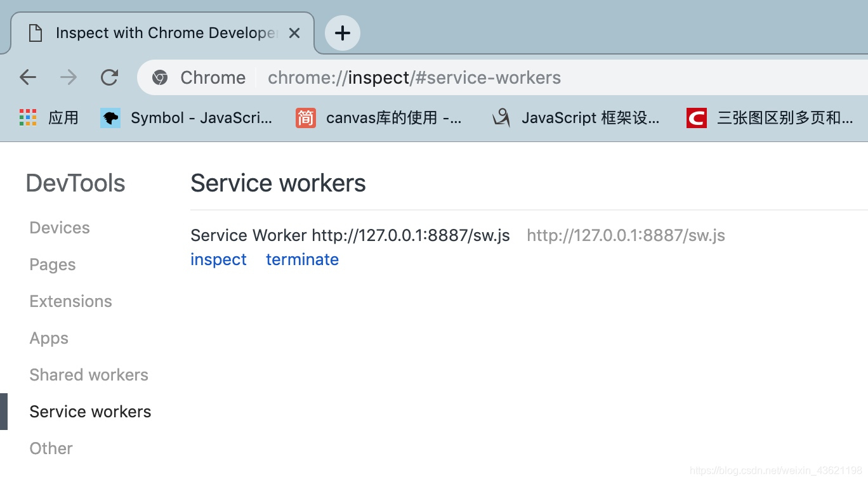Click the browser forward arrow

pyautogui.click(x=68, y=77)
